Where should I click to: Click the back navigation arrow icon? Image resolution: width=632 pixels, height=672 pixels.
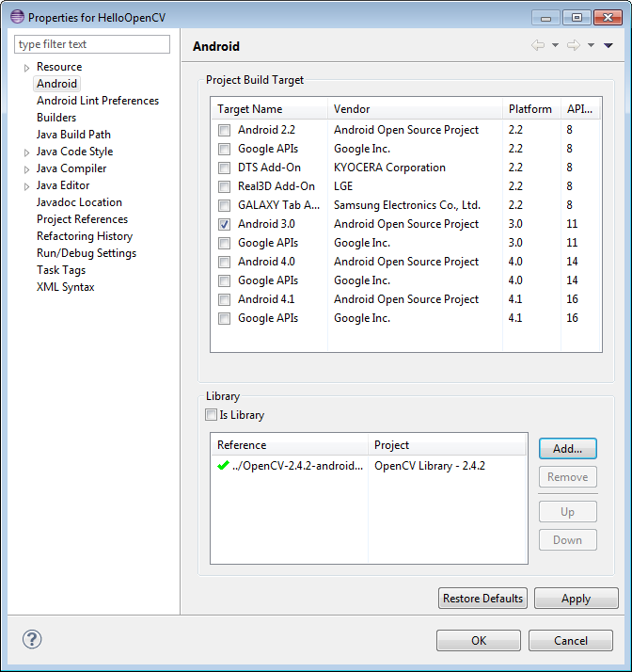point(538,45)
